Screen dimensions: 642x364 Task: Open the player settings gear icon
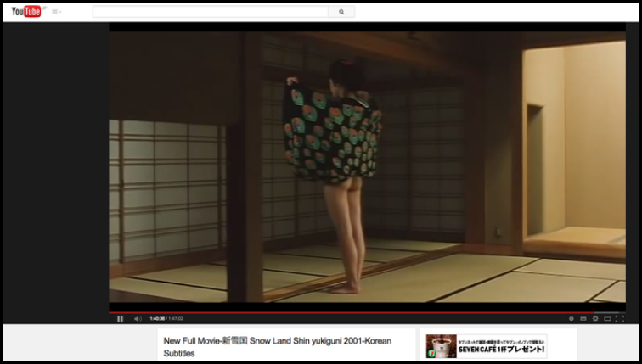tap(595, 318)
